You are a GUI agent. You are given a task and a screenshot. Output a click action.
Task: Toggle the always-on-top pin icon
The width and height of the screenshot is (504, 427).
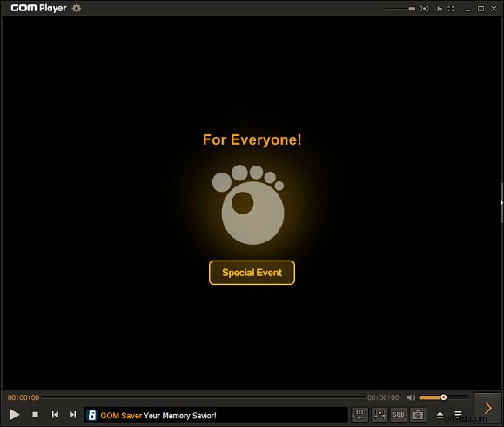439,9
